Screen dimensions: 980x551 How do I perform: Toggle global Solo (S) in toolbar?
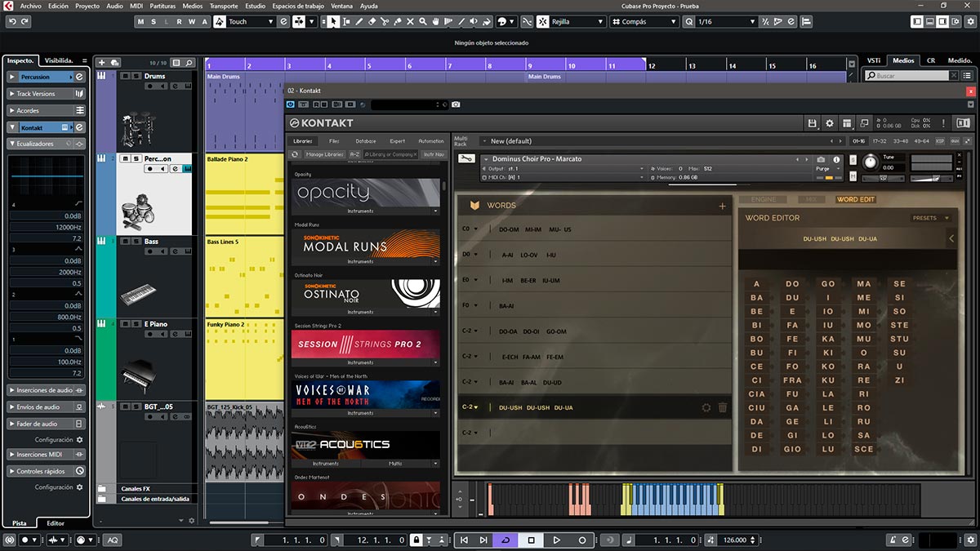154,21
